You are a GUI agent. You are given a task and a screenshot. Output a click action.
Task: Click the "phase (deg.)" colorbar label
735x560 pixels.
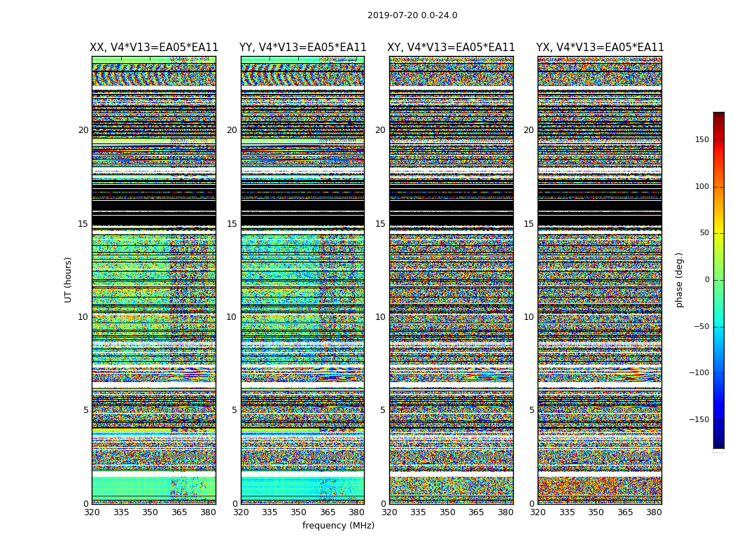pos(679,280)
